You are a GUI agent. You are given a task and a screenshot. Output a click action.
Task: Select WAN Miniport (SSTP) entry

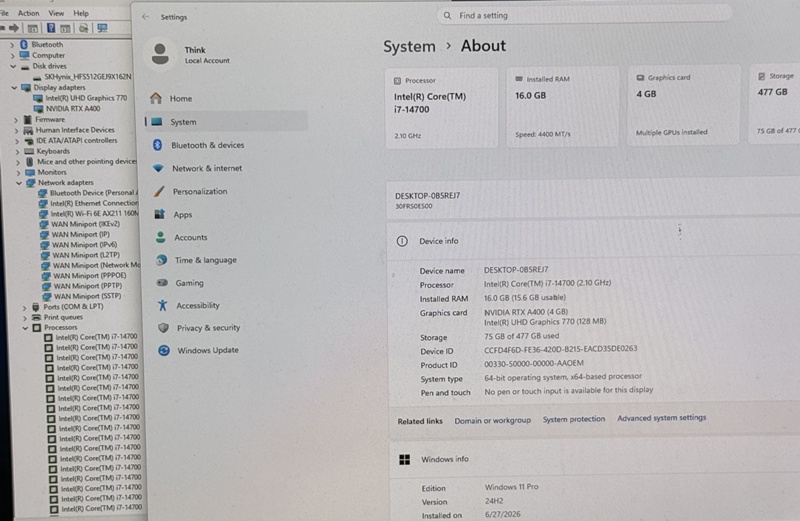pyautogui.click(x=88, y=296)
